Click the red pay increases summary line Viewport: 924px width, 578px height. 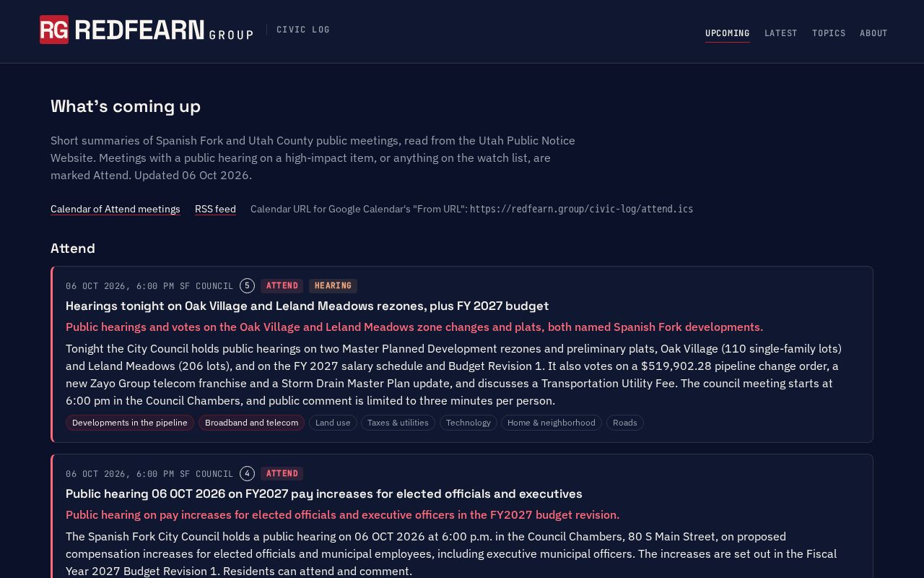point(342,514)
